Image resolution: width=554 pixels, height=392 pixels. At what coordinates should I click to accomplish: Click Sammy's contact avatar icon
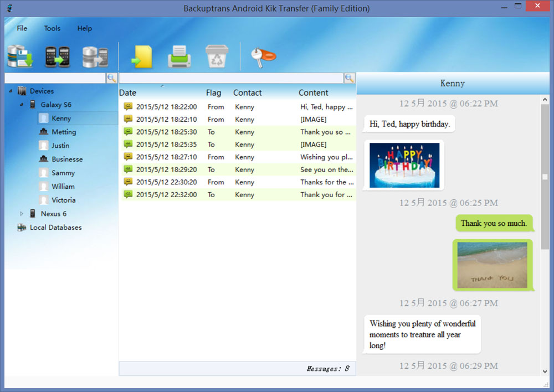click(x=43, y=173)
